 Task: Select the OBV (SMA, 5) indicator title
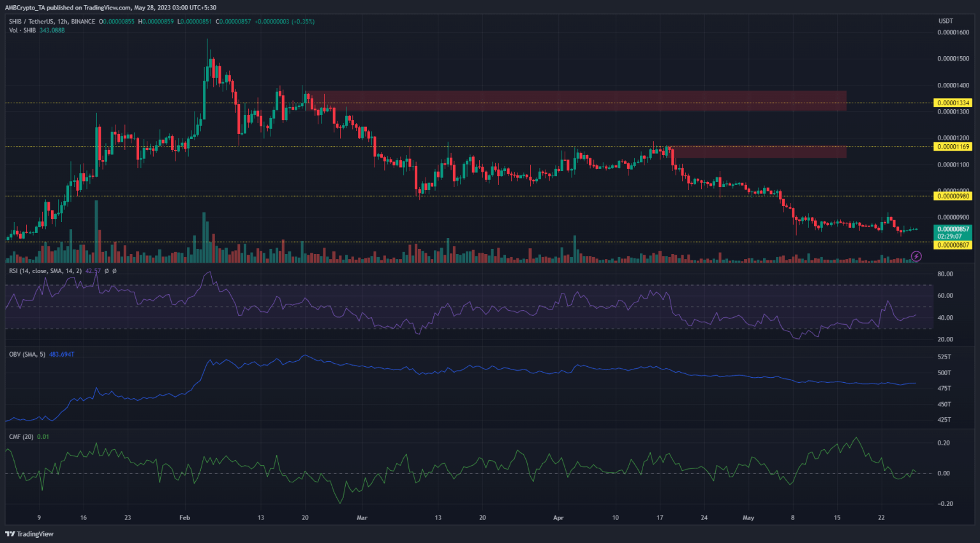pos(29,354)
